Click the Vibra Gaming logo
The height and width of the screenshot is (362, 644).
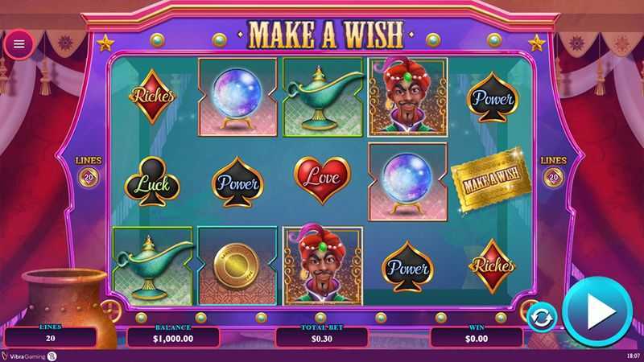tap(29, 356)
